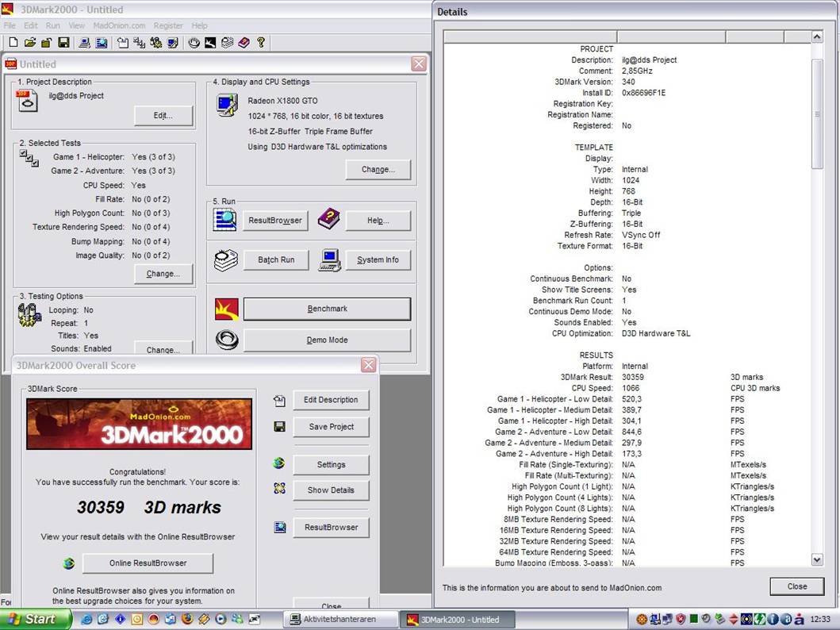Start a Batch Run
Image resolution: width=840 pixels, height=630 pixels.
(x=276, y=259)
